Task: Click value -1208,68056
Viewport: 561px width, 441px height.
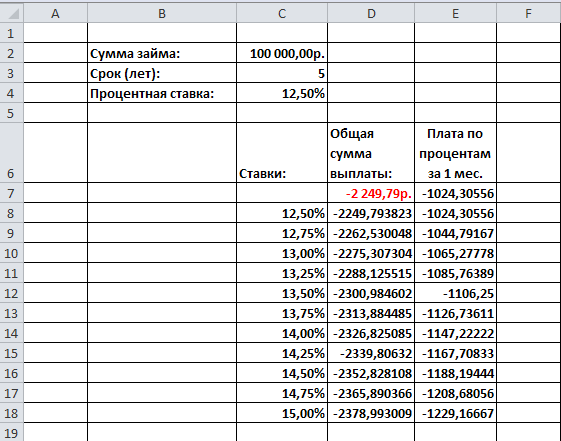Action: [455, 393]
